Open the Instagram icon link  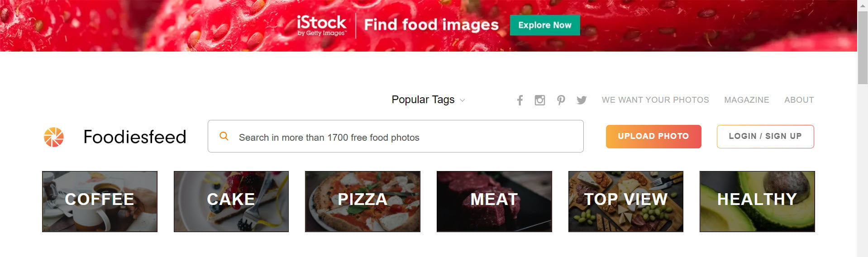539,100
